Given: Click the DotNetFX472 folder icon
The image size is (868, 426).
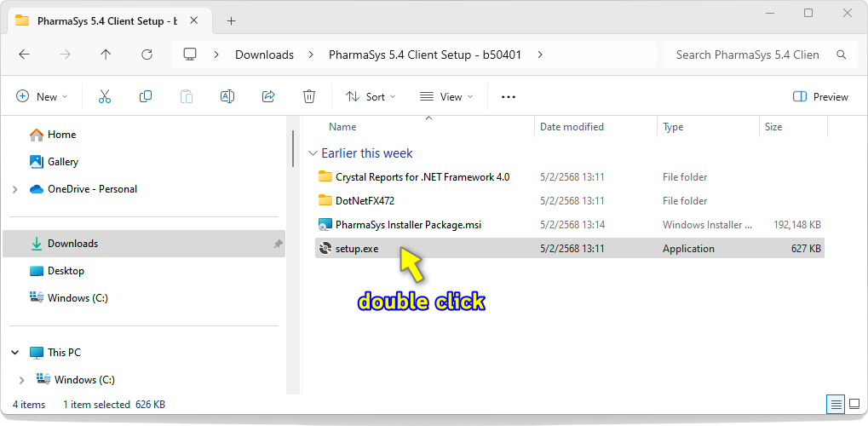Looking at the screenshot, I should tap(325, 200).
